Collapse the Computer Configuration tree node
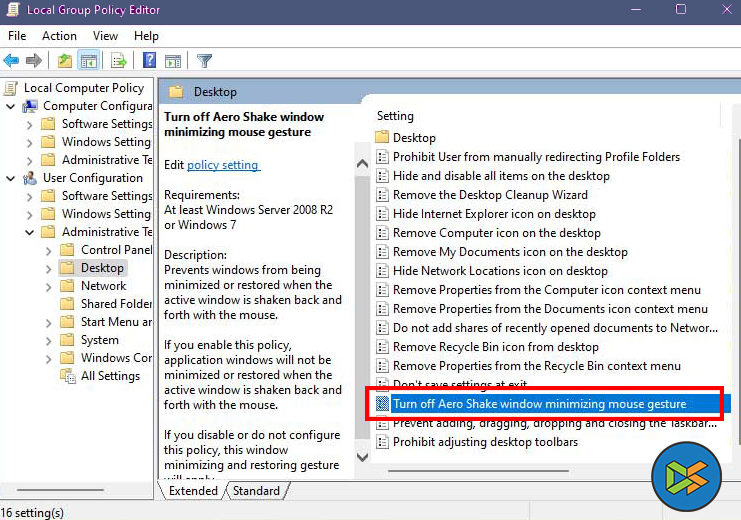741x520 pixels. pos(11,106)
